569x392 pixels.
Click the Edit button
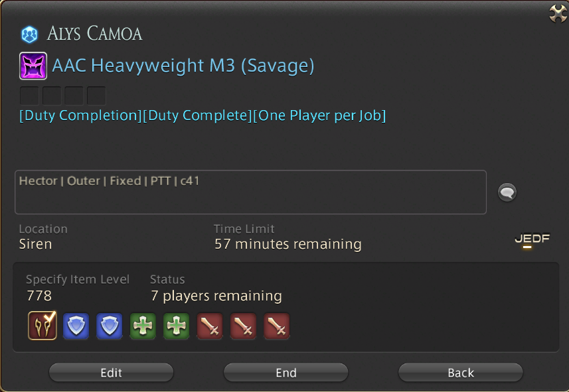111,372
